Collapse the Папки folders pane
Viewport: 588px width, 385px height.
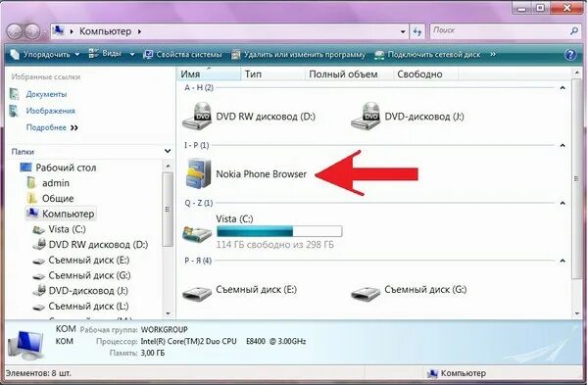click(168, 151)
